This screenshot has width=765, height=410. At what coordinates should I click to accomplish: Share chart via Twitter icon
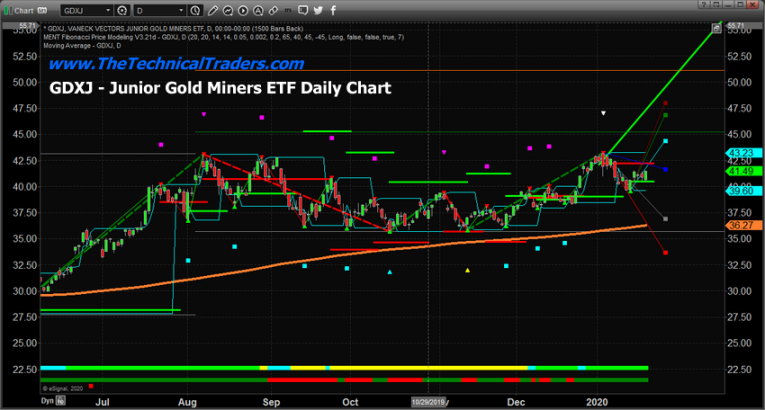pyautogui.click(x=318, y=10)
